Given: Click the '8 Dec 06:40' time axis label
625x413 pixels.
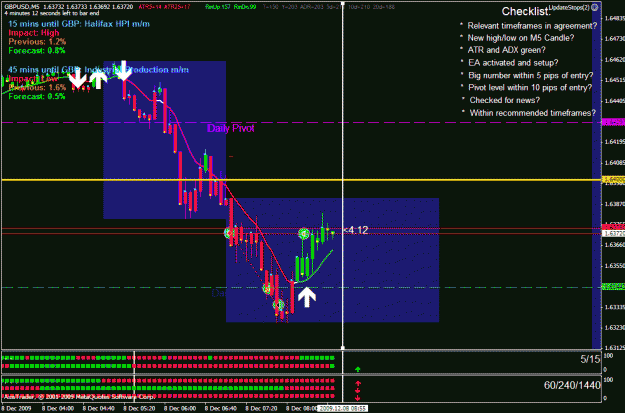Looking at the screenshot, I should [220, 409].
